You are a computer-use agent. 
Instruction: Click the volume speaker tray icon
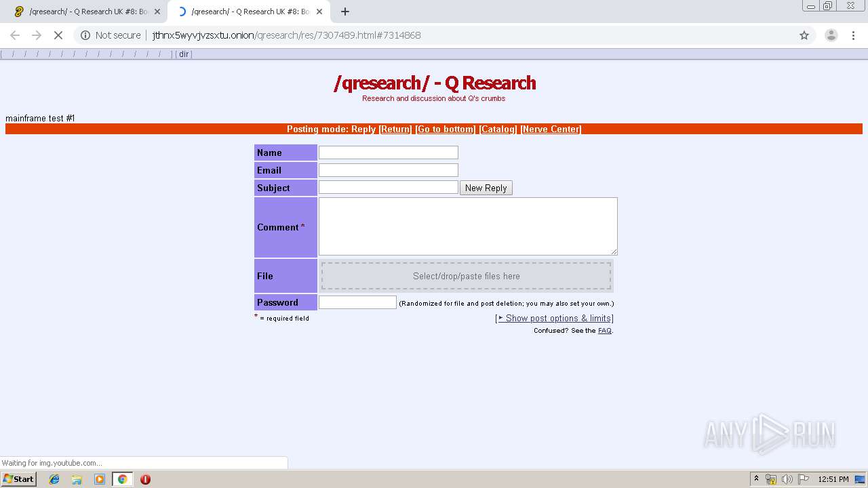pos(787,479)
